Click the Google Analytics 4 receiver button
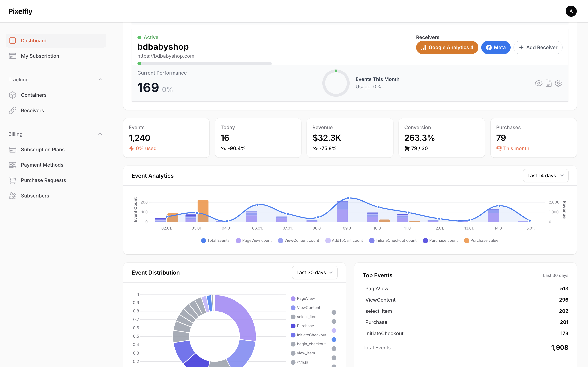 (447, 47)
